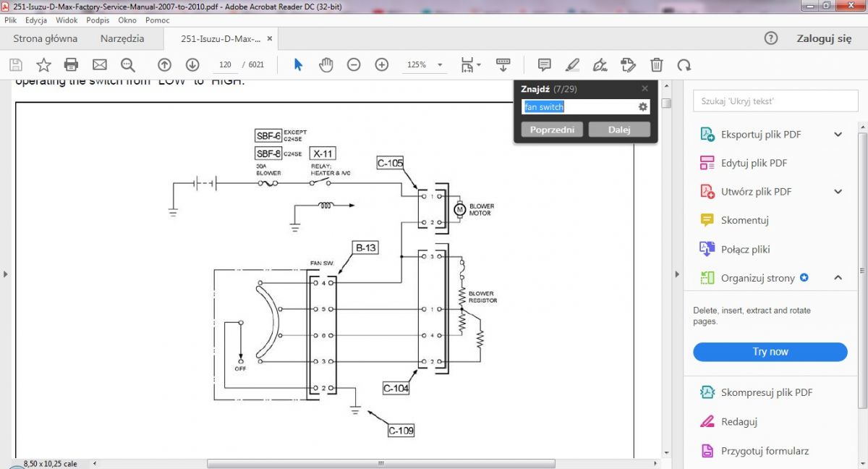Open the search magnifier icon in toolbar
Viewport: 868px width, 469px height.
[x=128, y=65]
